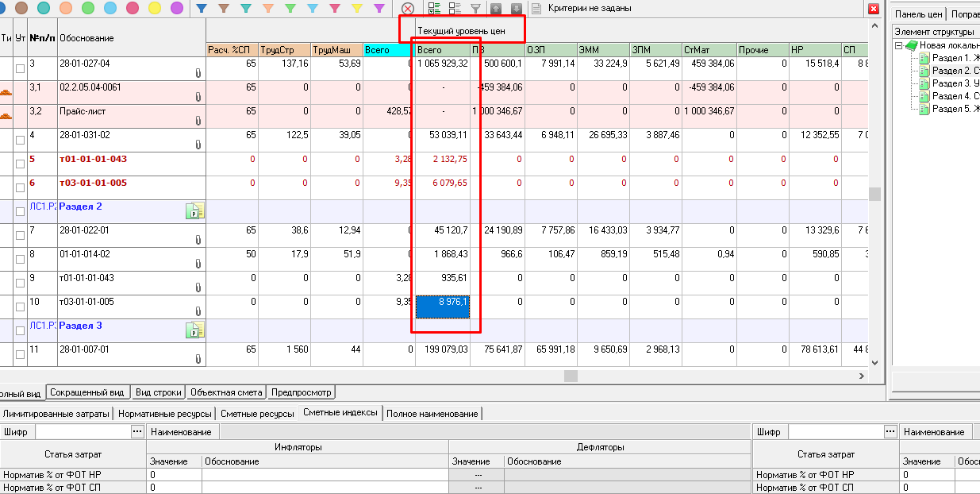980x494 pixels.
Task: Tick the checkbox for row 10
Action: pyautogui.click(x=21, y=307)
